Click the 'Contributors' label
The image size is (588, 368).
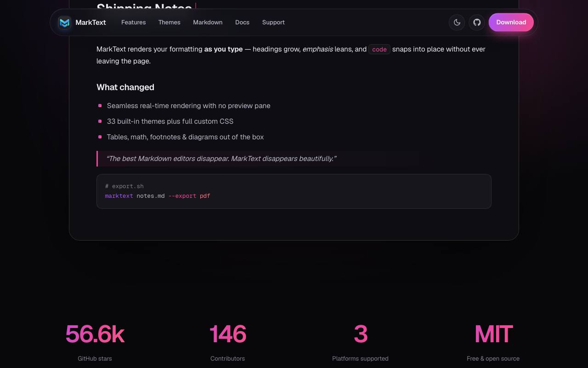pos(227,358)
